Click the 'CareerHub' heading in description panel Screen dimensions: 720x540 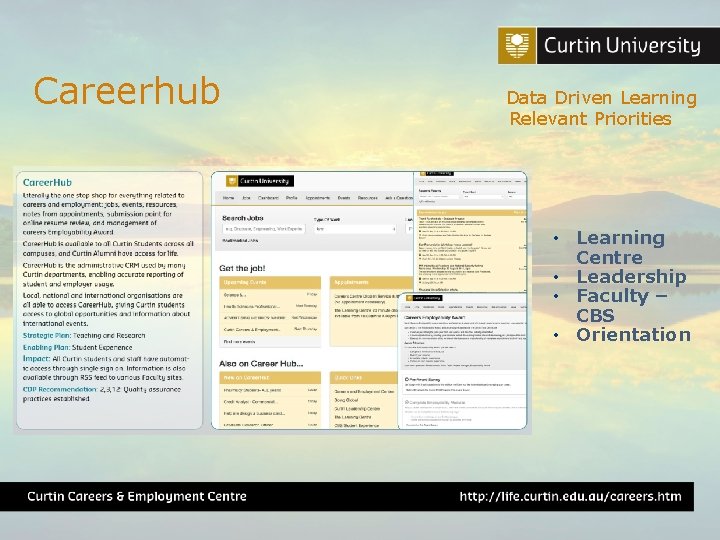pyautogui.click(x=47, y=182)
